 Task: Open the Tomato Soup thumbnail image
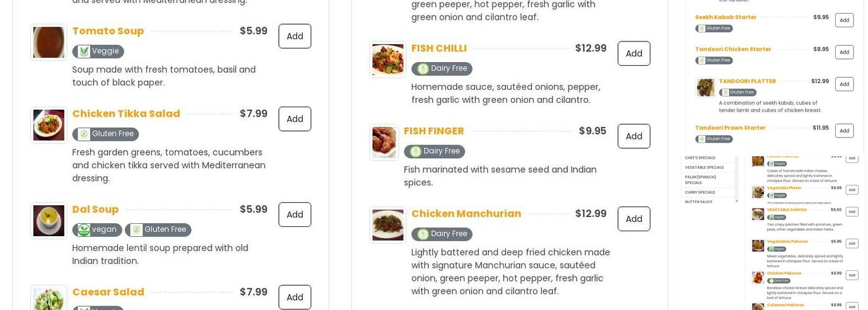[48, 42]
